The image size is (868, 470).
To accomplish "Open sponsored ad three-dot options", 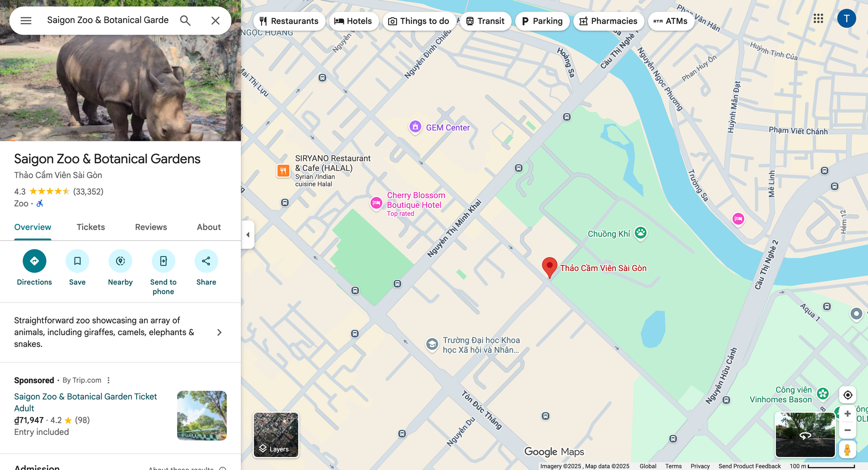I will click(108, 380).
